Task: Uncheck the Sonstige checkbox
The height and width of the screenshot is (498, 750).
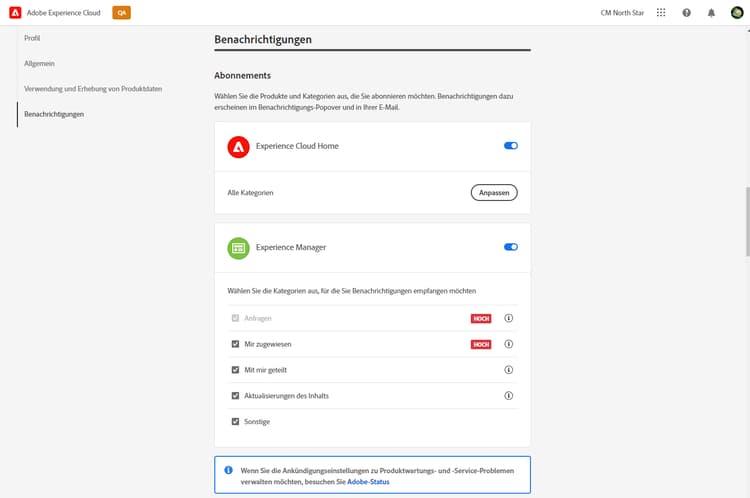Action: pyautogui.click(x=236, y=422)
